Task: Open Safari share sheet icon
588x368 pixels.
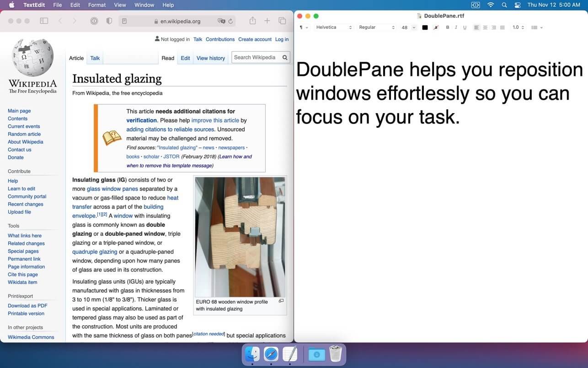Action: pyautogui.click(x=252, y=21)
